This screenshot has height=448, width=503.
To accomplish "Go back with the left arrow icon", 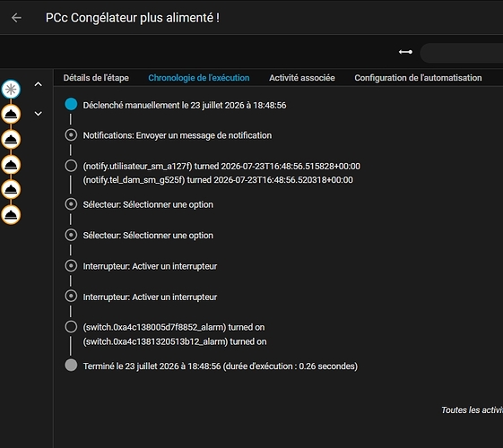I will (16, 18).
